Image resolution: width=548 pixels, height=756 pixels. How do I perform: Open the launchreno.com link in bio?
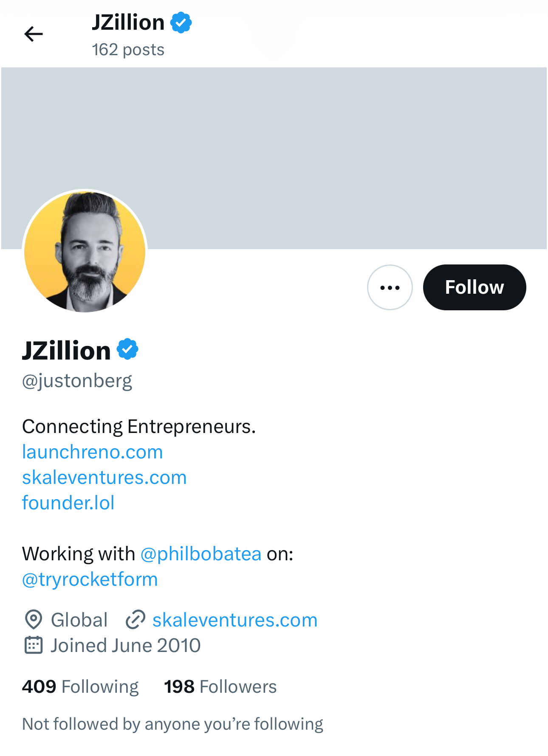click(92, 452)
